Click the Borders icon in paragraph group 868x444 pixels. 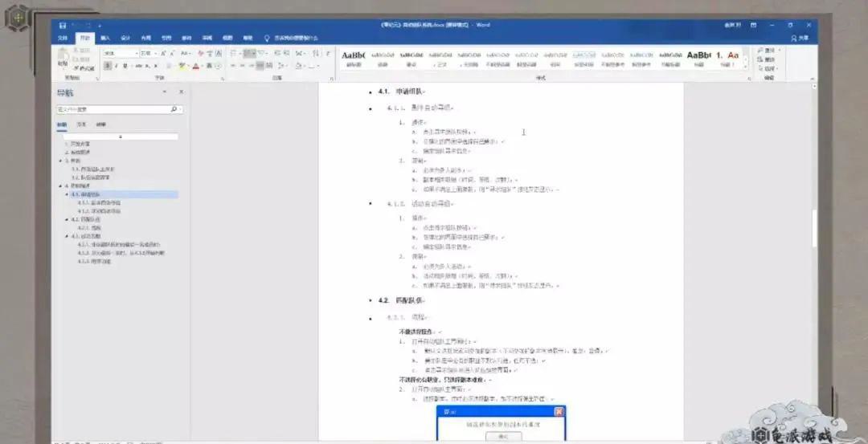[313, 66]
